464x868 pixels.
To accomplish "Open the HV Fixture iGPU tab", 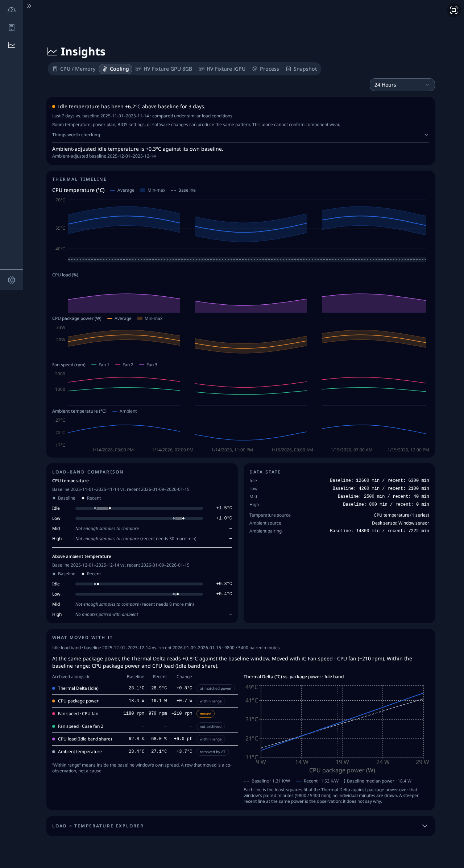I will [222, 69].
